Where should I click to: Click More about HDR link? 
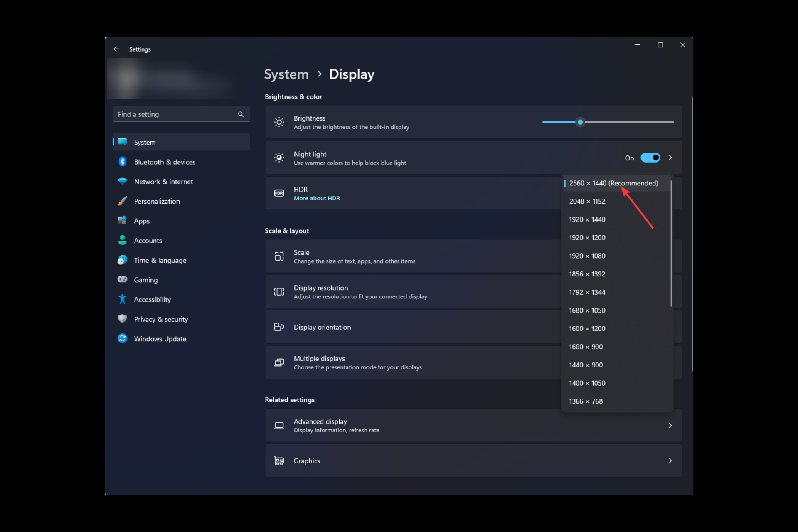tap(316, 198)
